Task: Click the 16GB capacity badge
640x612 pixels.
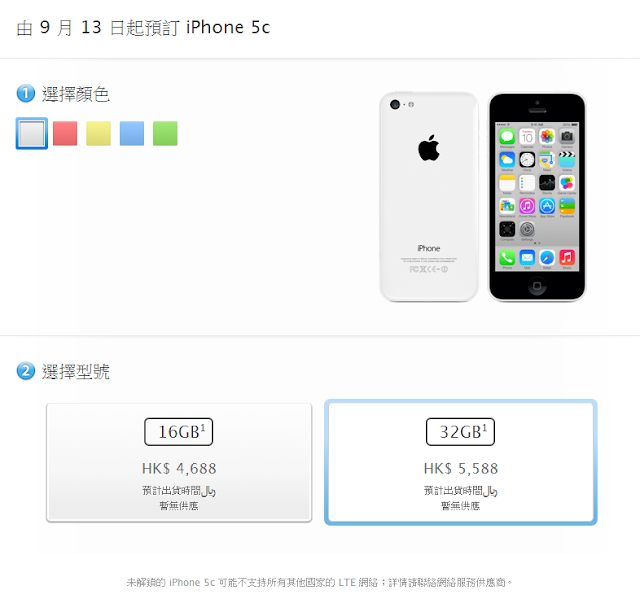Action: [x=179, y=432]
